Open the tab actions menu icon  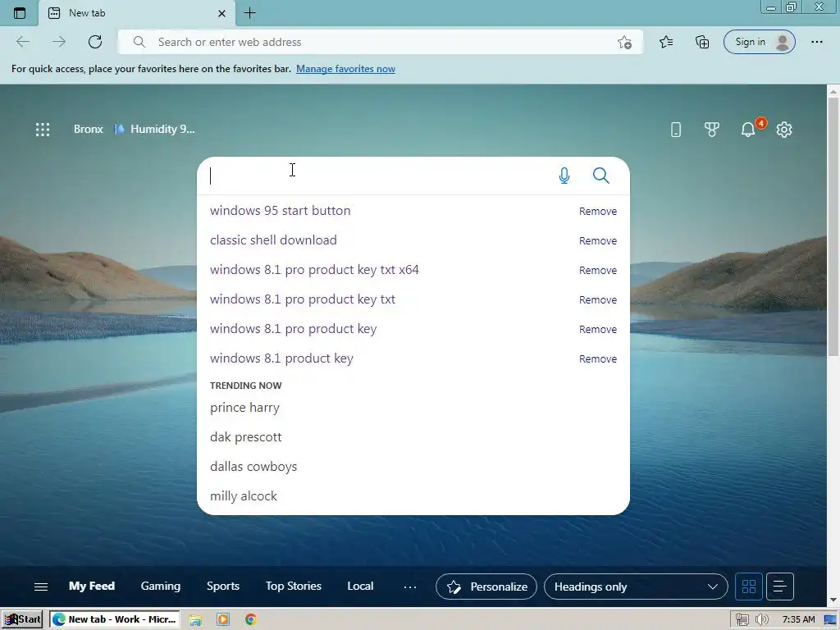point(20,13)
